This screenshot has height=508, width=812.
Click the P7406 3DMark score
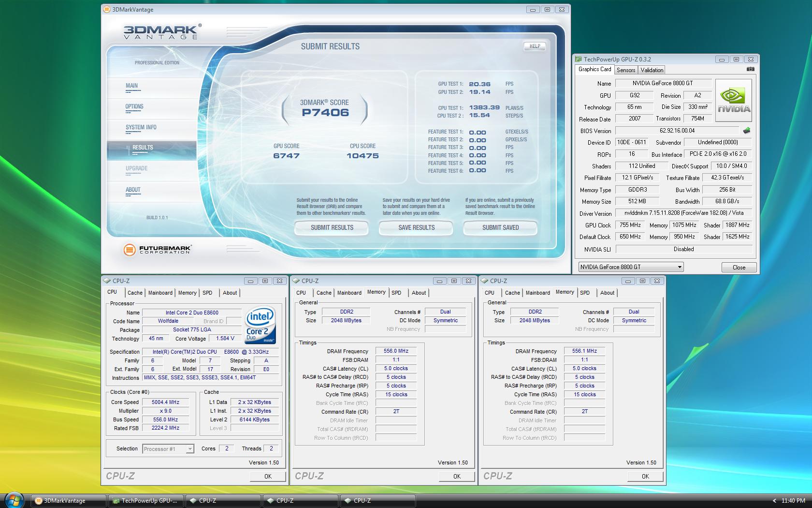click(325, 113)
